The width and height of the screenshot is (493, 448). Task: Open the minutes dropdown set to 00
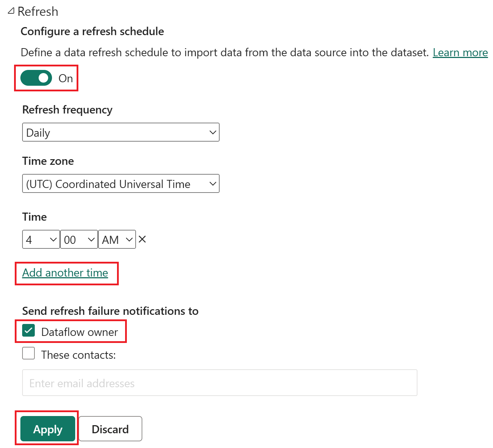coord(78,239)
